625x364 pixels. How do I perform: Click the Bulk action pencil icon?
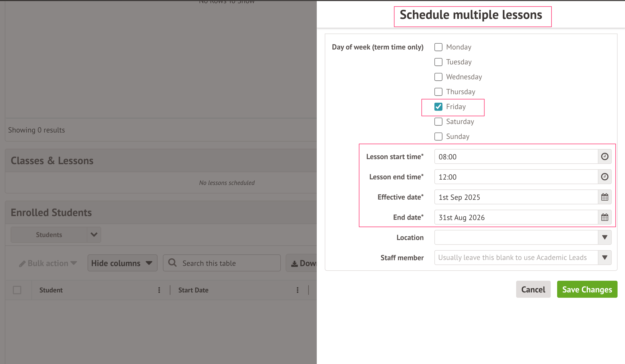(22, 263)
